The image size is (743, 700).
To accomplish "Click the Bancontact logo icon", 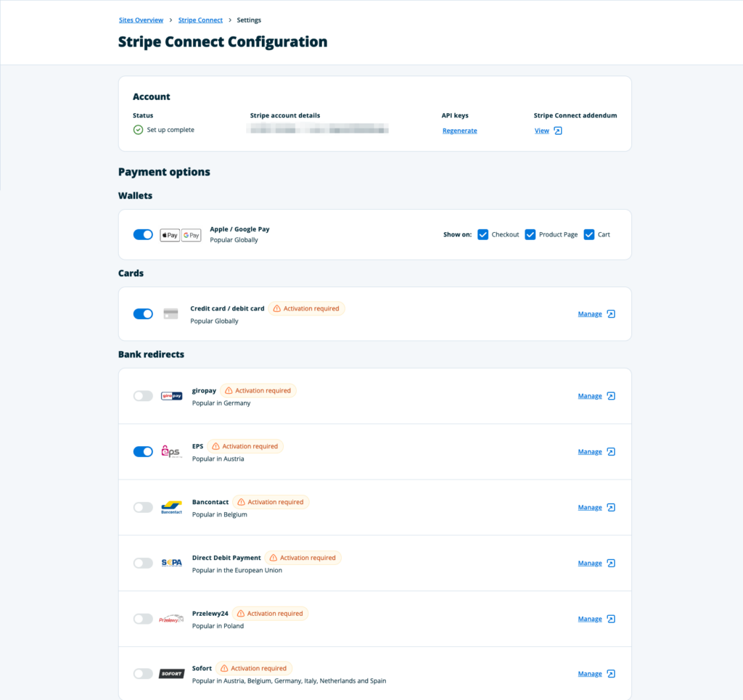I will (171, 508).
